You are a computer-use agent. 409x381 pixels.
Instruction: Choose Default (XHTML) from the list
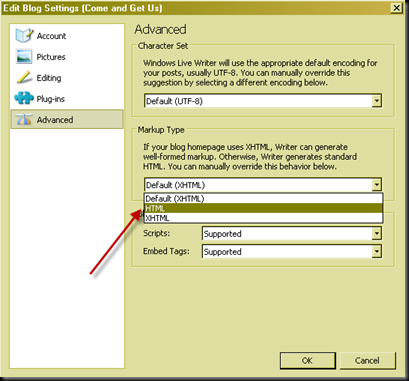263,199
